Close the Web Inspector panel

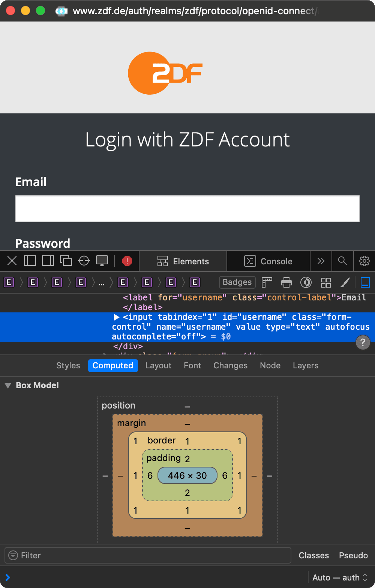coord(12,261)
